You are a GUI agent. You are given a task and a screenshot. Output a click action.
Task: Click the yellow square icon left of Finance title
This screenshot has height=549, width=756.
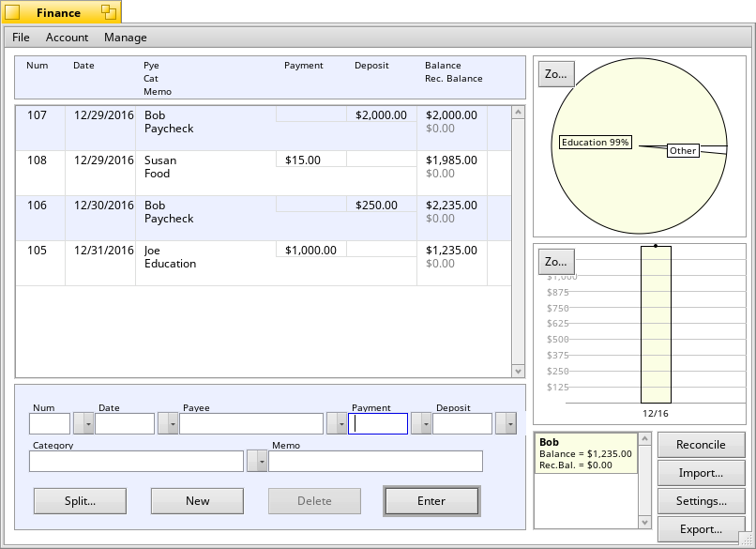tap(12, 12)
